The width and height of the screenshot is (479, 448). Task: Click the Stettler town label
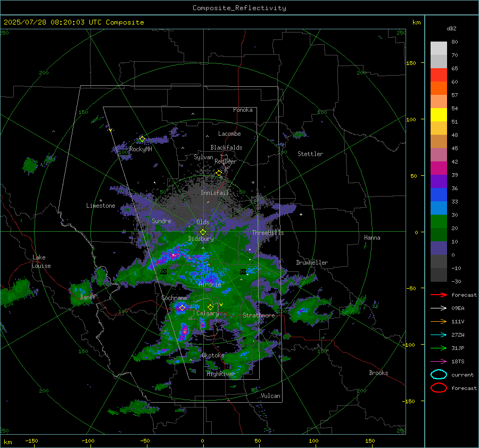tap(310, 154)
